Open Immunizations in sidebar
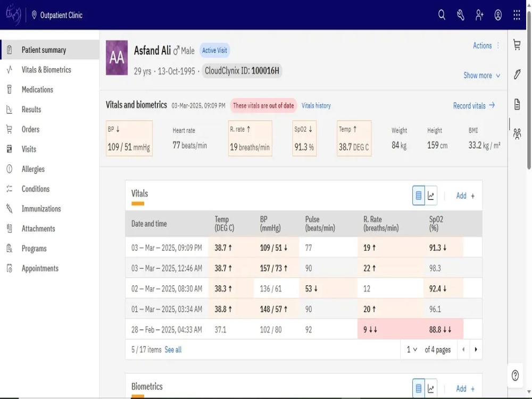 [50, 209]
